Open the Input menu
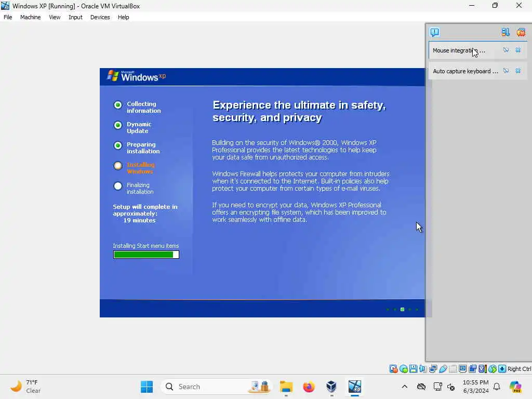Image resolution: width=532 pixels, height=399 pixels. [x=75, y=17]
